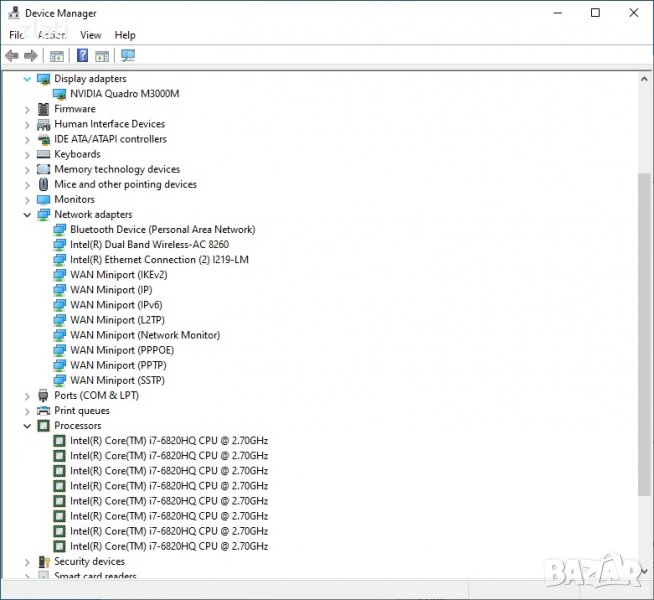Image resolution: width=654 pixels, height=600 pixels.
Task: Click the show/hide console tree icon
Action: coord(57,56)
